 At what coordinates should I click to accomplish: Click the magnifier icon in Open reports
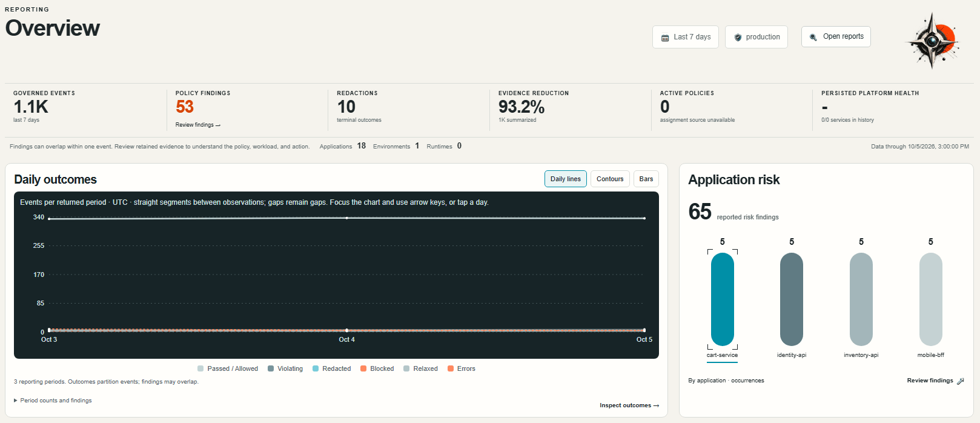click(813, 37)
